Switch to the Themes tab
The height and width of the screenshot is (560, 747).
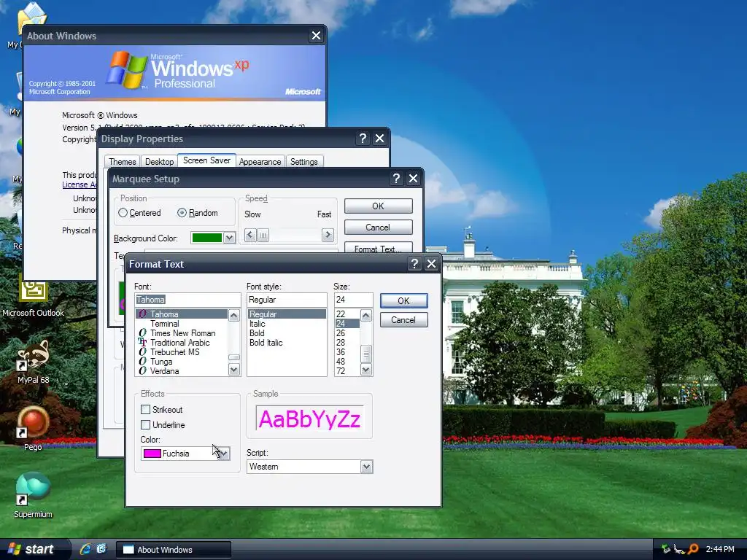[x=123, y=161]
